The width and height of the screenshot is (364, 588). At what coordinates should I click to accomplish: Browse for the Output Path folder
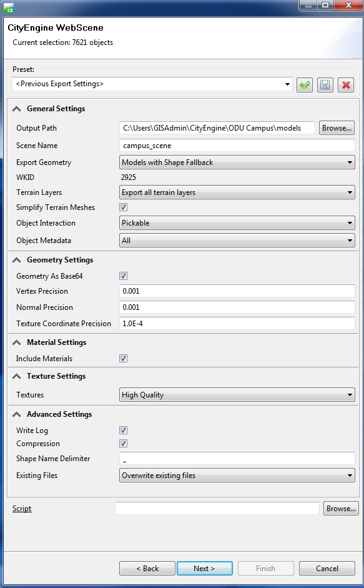pos(337,128)
